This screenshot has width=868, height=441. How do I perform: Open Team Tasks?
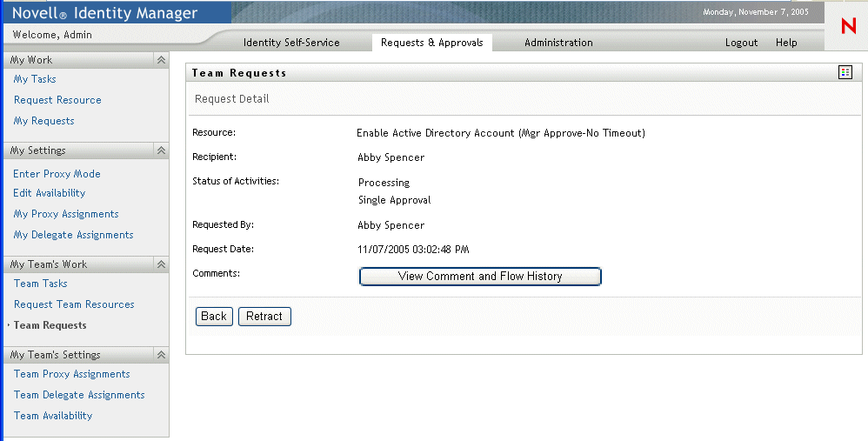[40, 284]
